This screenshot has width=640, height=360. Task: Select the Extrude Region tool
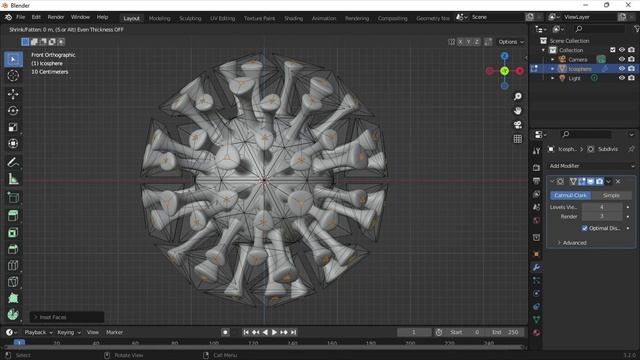(x=13, y=216)
